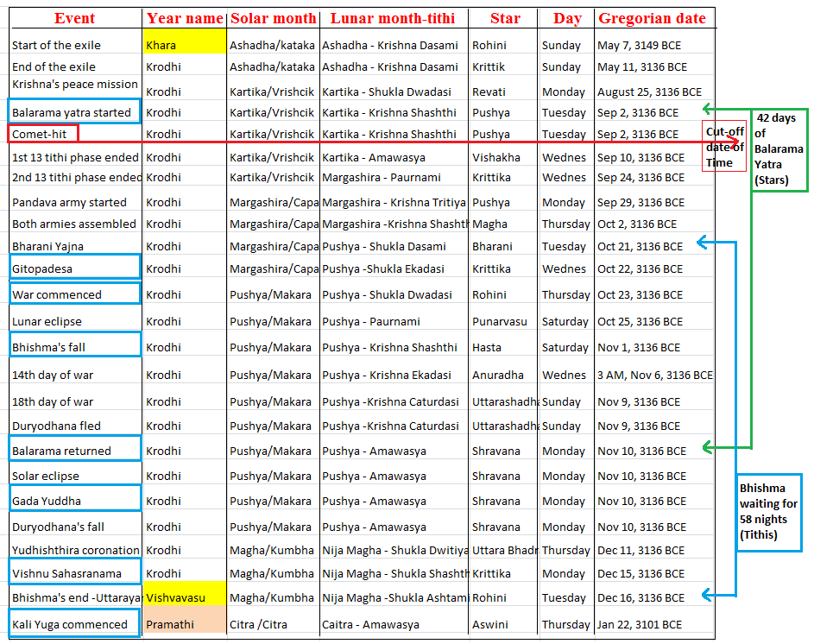Select the yellow 'Khara' year cell

point(185,41)
